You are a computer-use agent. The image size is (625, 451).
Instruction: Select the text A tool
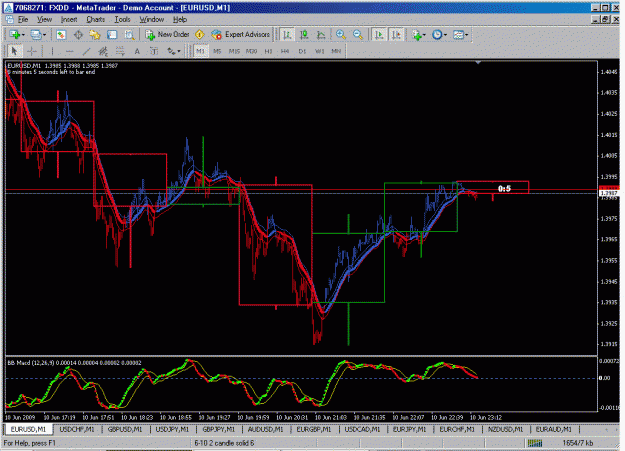pos(137,51)
